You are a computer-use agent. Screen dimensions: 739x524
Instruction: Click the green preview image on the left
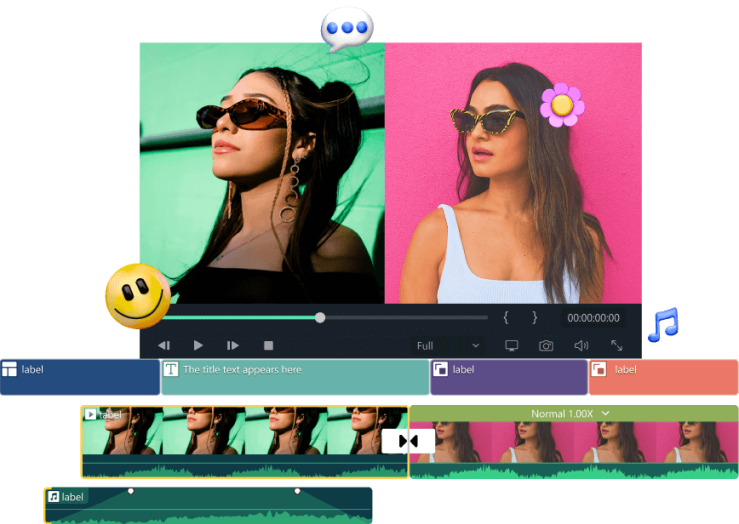tap(262, 173)
